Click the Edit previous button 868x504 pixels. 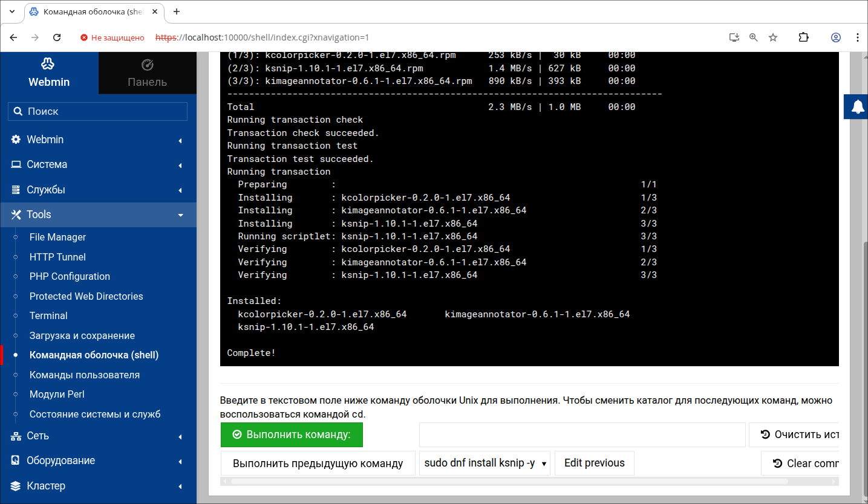click(594, 463)
